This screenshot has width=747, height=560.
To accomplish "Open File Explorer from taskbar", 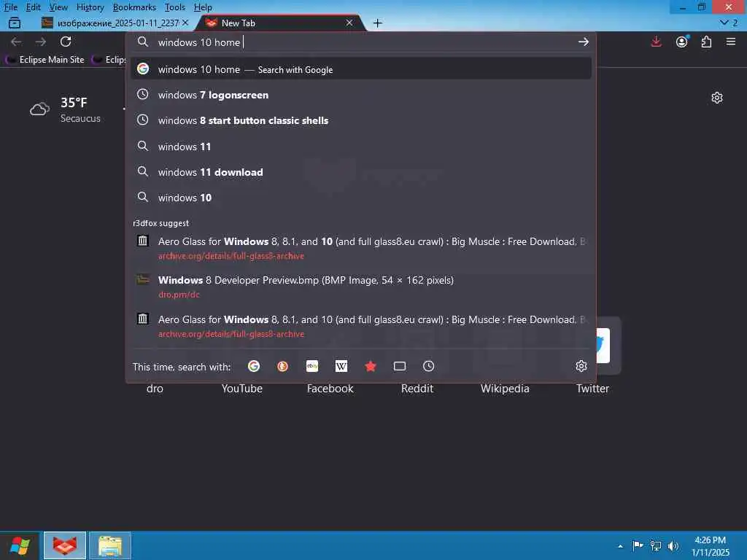I will coord(110,545).
